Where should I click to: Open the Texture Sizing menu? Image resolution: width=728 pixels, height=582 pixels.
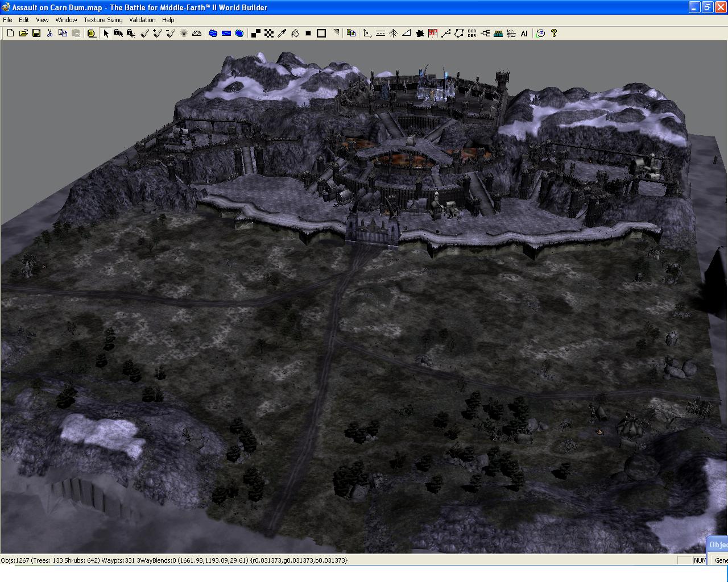tap(103, 20)
